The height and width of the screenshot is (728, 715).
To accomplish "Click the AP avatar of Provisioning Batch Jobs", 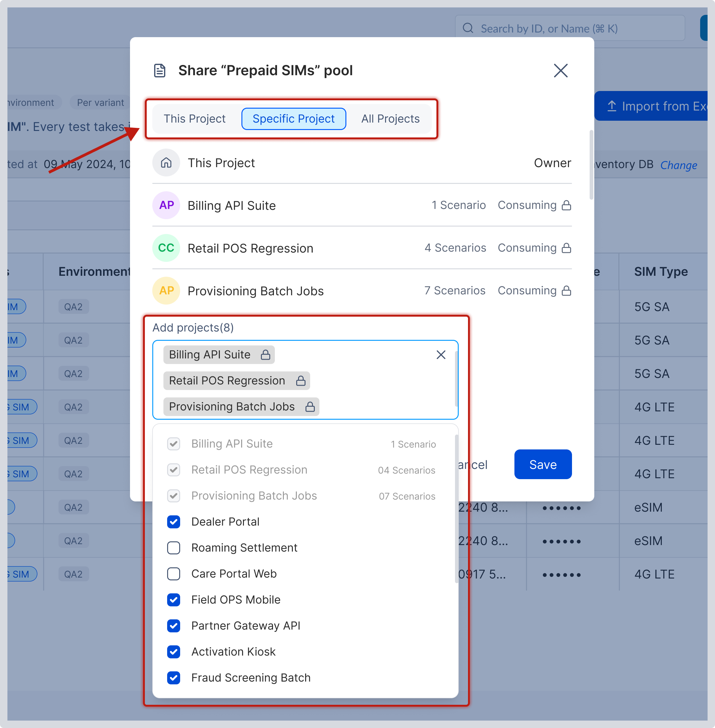I will pos(166,291).
